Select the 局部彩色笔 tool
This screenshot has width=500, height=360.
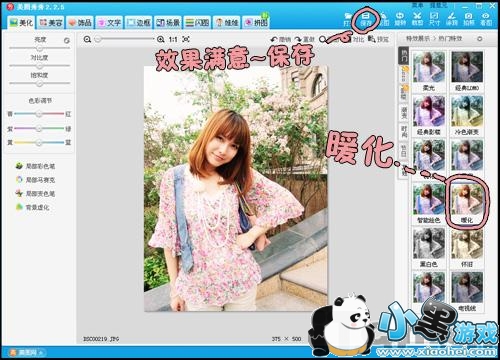point(36,166)
